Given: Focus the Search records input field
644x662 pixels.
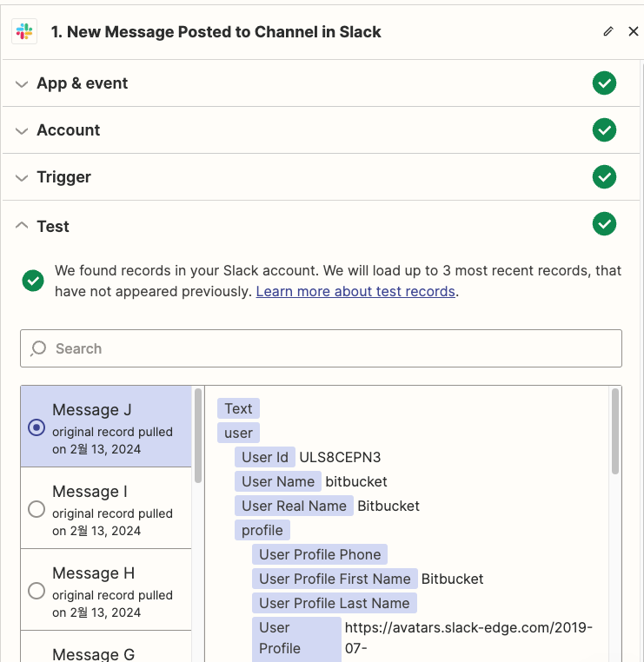Looking at the screenshot, I should (x=321, y=348).
